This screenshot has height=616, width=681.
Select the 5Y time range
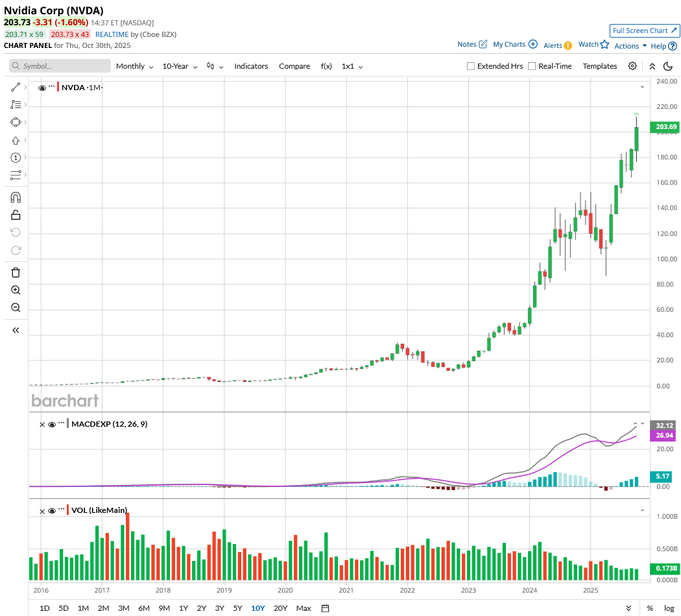coord(237,608)
